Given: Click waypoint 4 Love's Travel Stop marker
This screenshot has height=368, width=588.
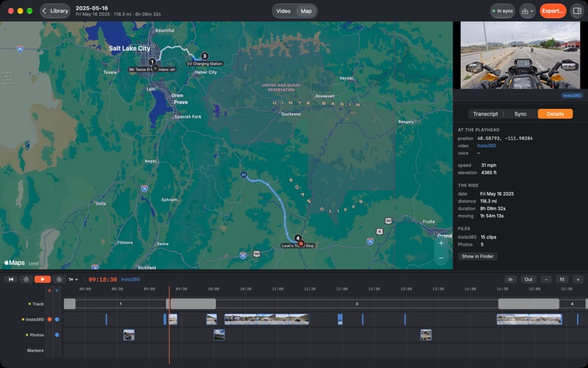Looking at the screenshot, I should [x=298, y=238].
